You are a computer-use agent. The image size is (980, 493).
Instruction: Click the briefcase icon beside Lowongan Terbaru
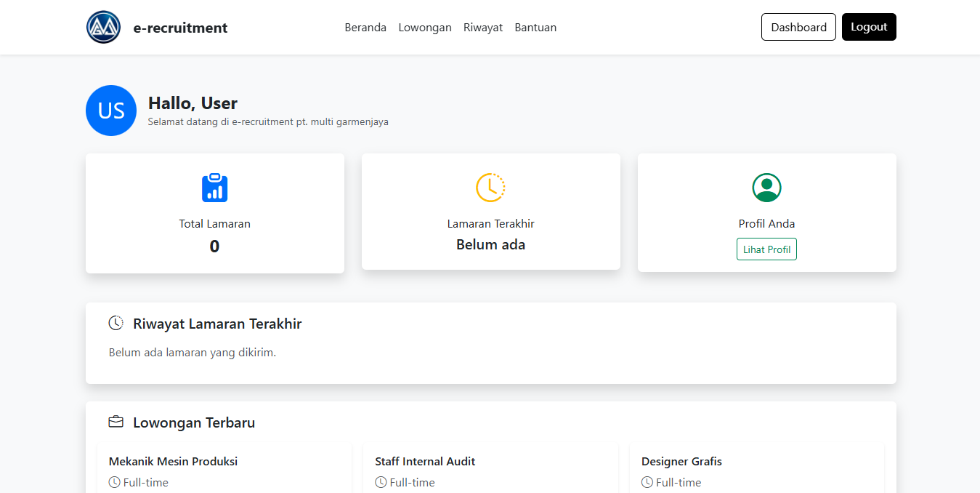[x=116, y=421]
